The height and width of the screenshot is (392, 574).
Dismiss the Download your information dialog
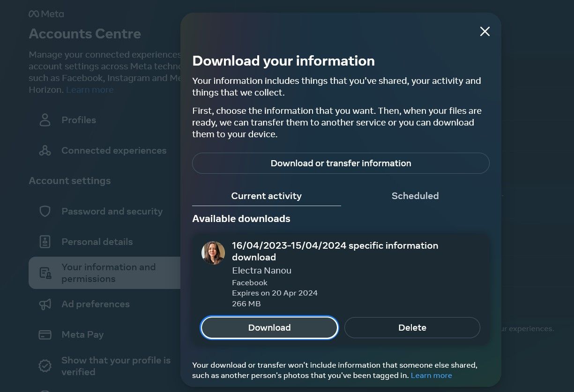pyautogui.click(x=485, y=31)
